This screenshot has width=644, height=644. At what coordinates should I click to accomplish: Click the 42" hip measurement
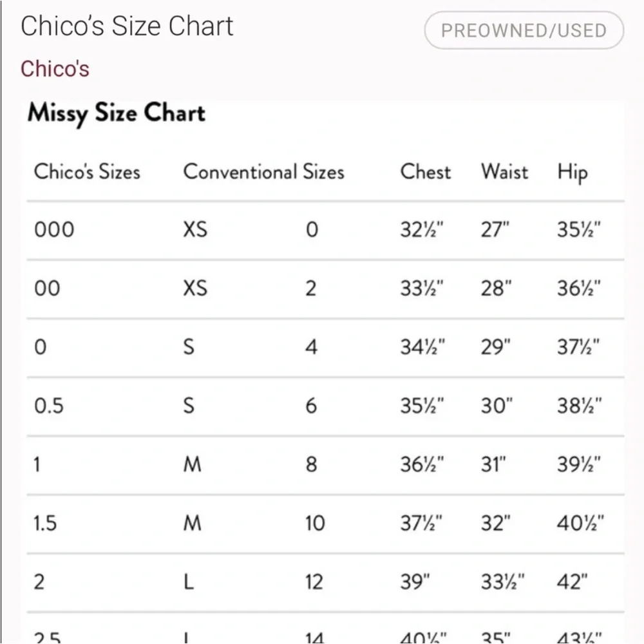click(x=573, y=582)
